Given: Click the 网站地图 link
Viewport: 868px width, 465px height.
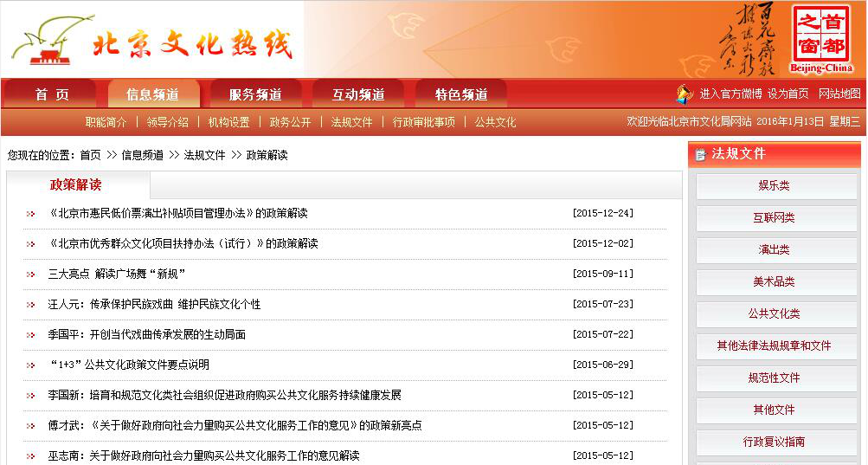Looking at the screenshot, I should coord(839,94).
